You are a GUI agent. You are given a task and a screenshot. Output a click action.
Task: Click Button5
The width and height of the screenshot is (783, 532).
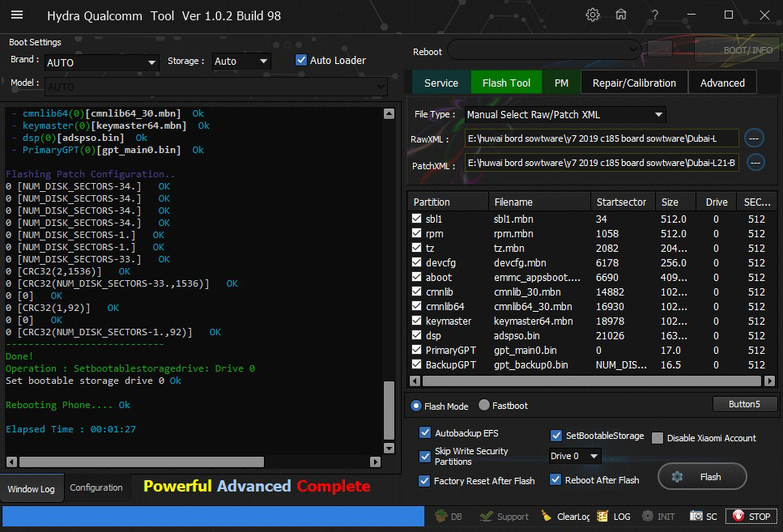(744, 403)
